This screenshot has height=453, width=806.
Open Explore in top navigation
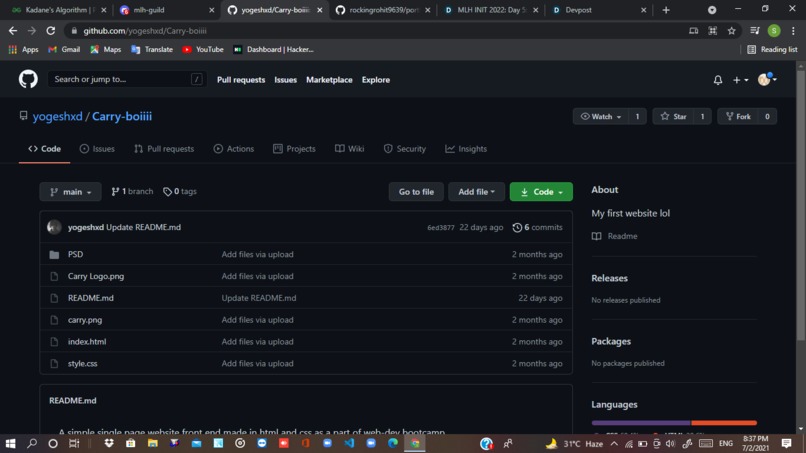[x=376, y=80]
